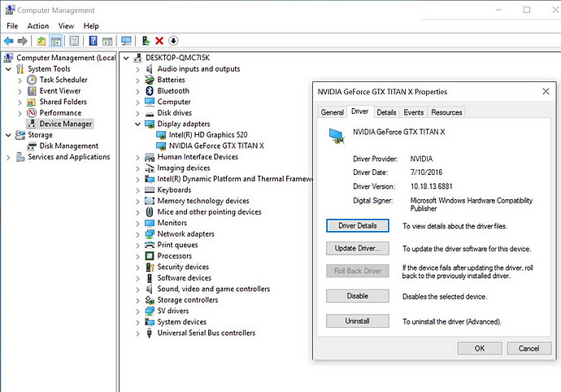Image resolution: width=561 pixels, height=392 pixels.
Task: Toggle the Show/Hide Action Pane icon
Action: pyautogui.click(x=107, y=41)
